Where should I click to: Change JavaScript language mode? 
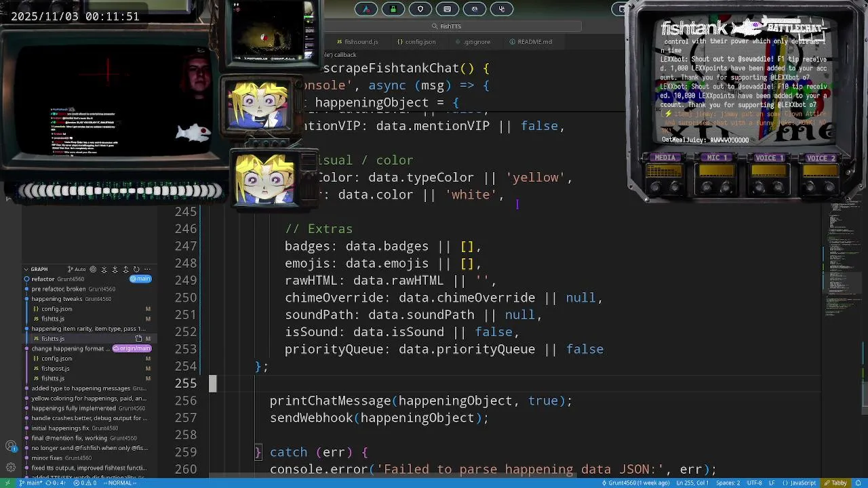(800, 483)
